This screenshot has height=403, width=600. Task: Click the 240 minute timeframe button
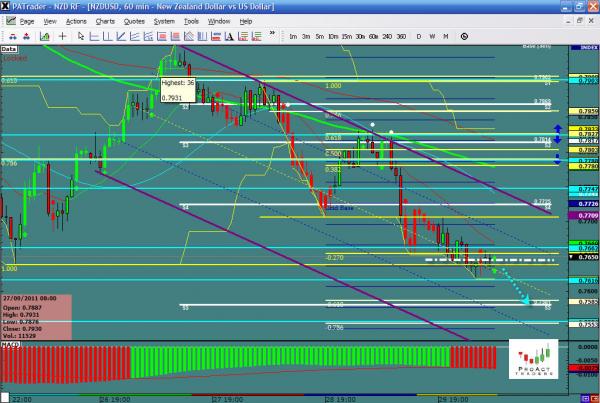[388, 37]
